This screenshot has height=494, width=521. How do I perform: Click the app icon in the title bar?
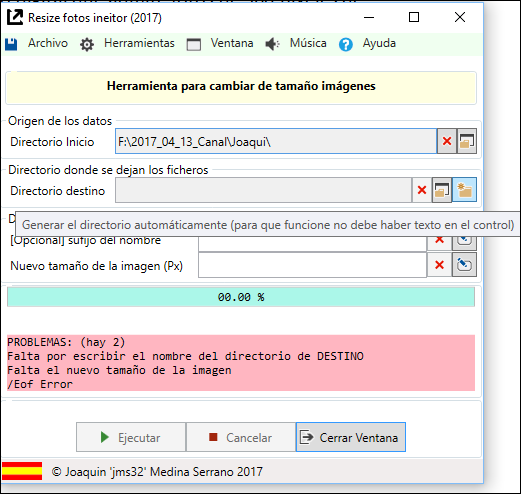(x=15, y=17)
